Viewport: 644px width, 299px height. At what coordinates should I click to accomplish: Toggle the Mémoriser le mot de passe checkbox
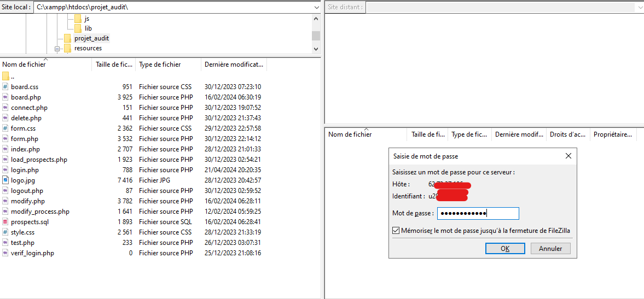(396, 231)
